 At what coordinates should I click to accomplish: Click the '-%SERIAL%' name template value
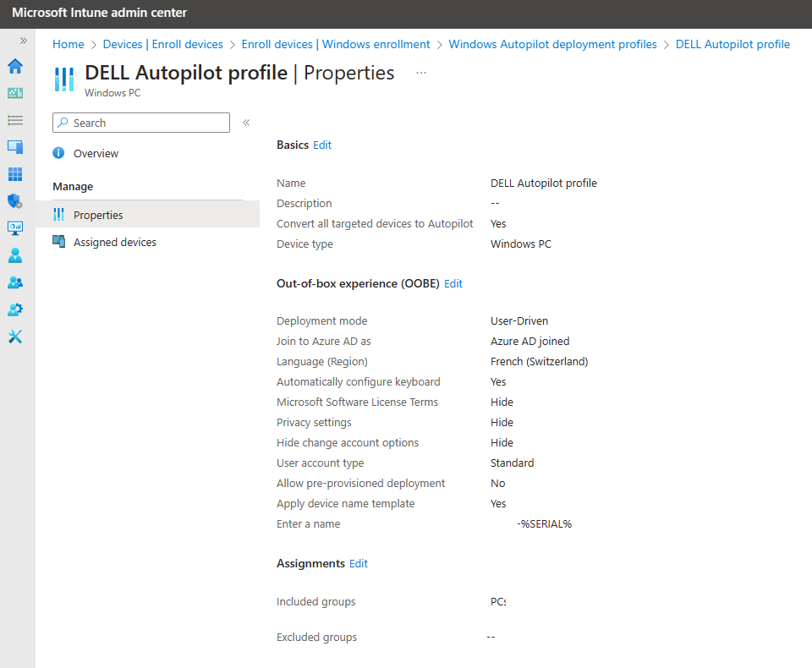(x=544, y=524)
